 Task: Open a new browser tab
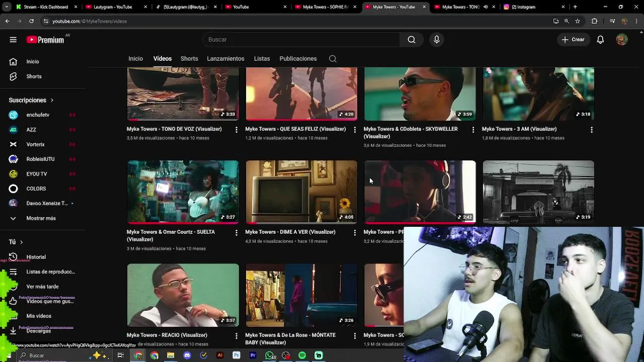(x=575, y=7)
